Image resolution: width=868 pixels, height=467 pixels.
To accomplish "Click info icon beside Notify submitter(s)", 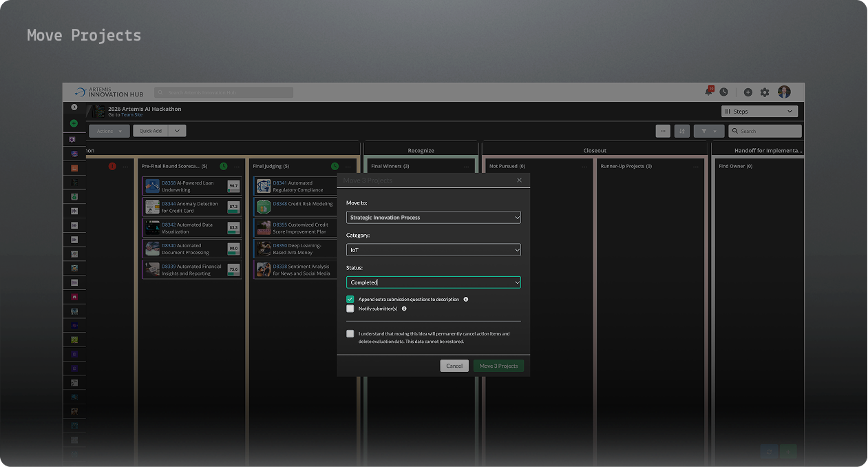I will (x=404, y=309).
